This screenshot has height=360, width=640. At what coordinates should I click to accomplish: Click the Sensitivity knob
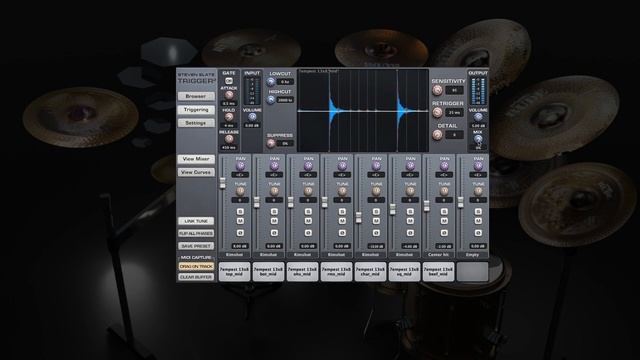[x=438, y=90]
